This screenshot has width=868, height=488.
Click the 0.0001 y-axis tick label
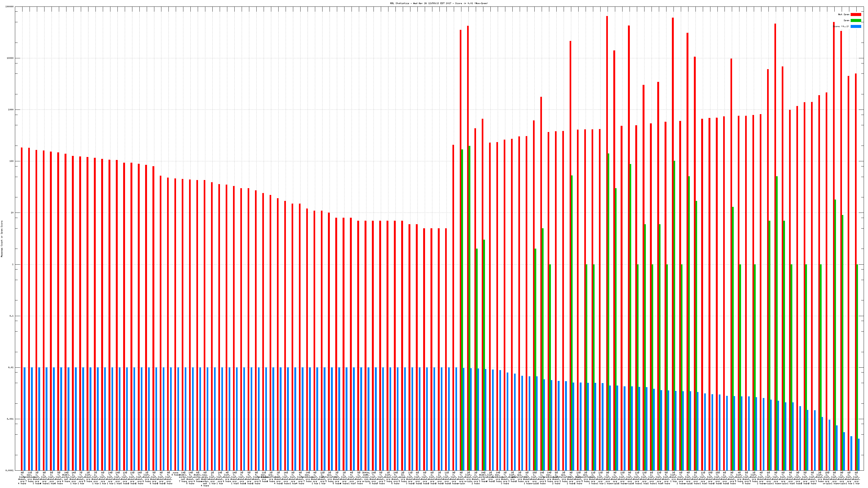tap(10, 470)
